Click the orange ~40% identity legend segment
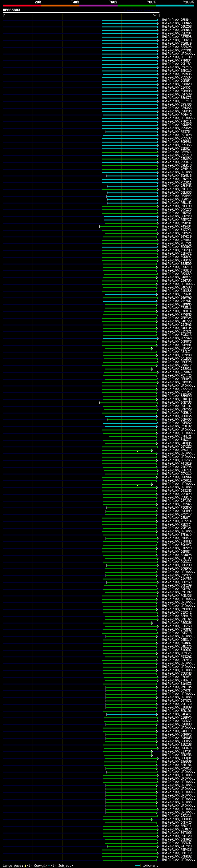This screenshot has height=868, width=197. pos(60,6)
